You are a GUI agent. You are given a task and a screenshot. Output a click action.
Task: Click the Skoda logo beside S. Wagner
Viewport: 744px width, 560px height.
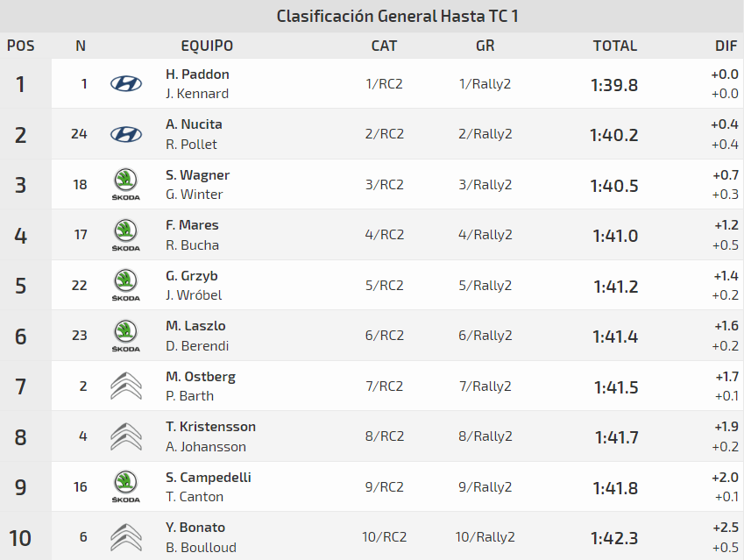pyautogui.click(x=125, y=185)
